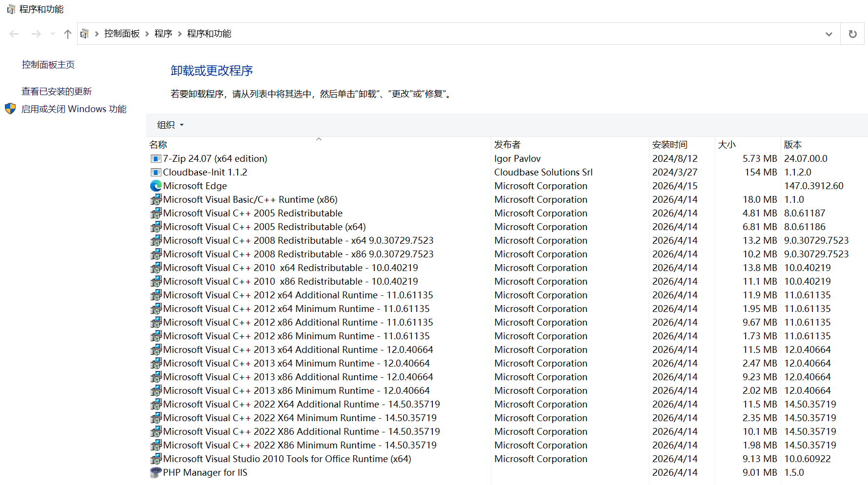Open the 组织 dropdown menu
Image resolution: width=868 pixels, height=485 pixels.
point(170,125)
